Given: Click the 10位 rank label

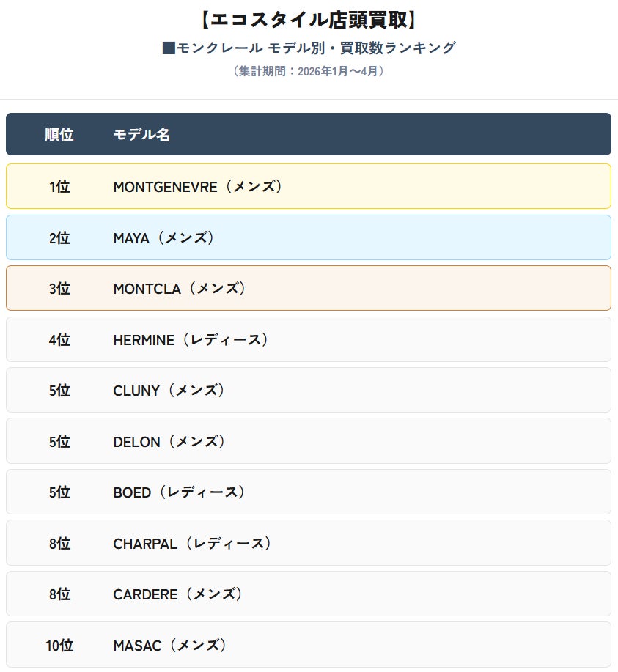Looking at the screenshot, I should pos(59,645).
